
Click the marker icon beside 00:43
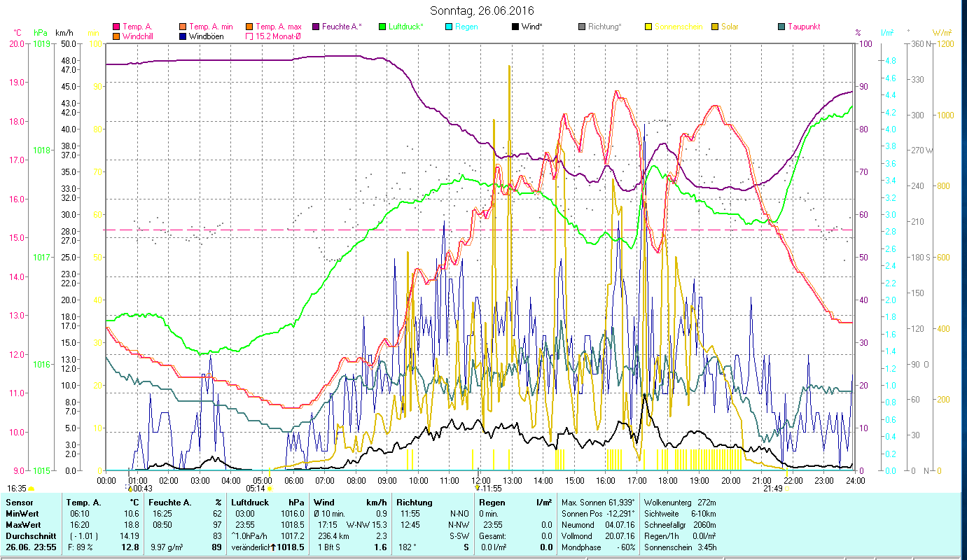coord(130,488)
